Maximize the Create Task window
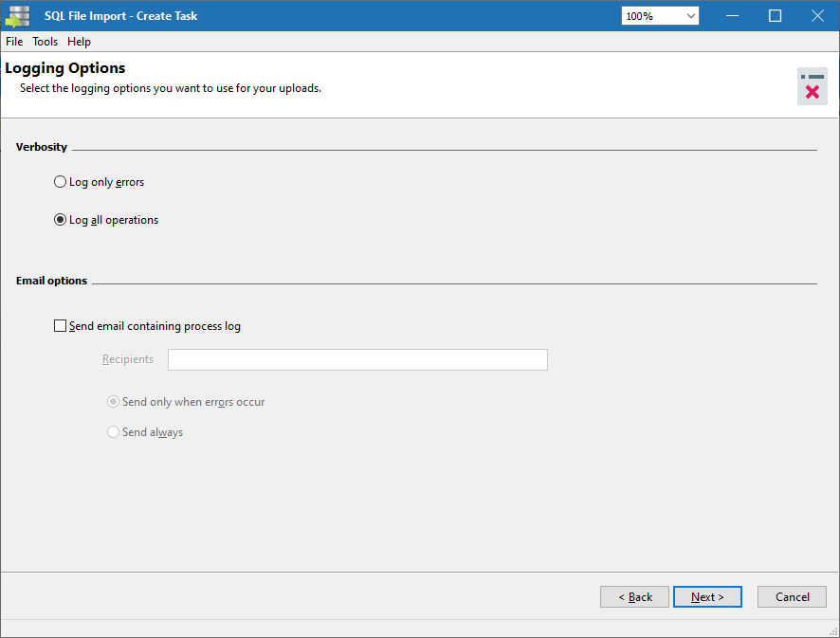This screenshot has width=840, height=638. 775,16
